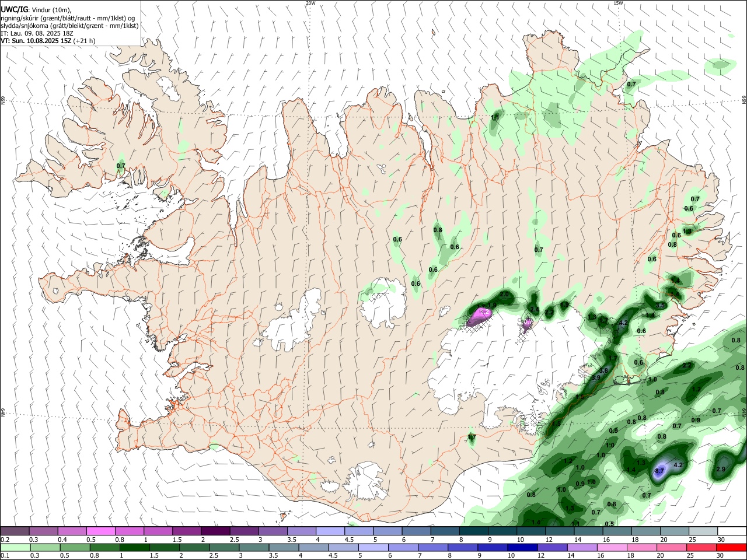Viewport: 747px width, 560px height.
Task: Click the 1.3 value beside the 1.4 offshore
Action: 641,463
